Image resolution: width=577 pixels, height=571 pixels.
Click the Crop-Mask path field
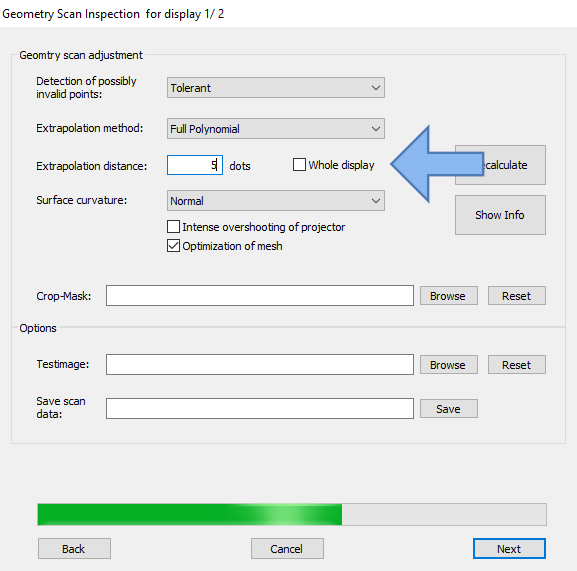(x=260, y=295)
